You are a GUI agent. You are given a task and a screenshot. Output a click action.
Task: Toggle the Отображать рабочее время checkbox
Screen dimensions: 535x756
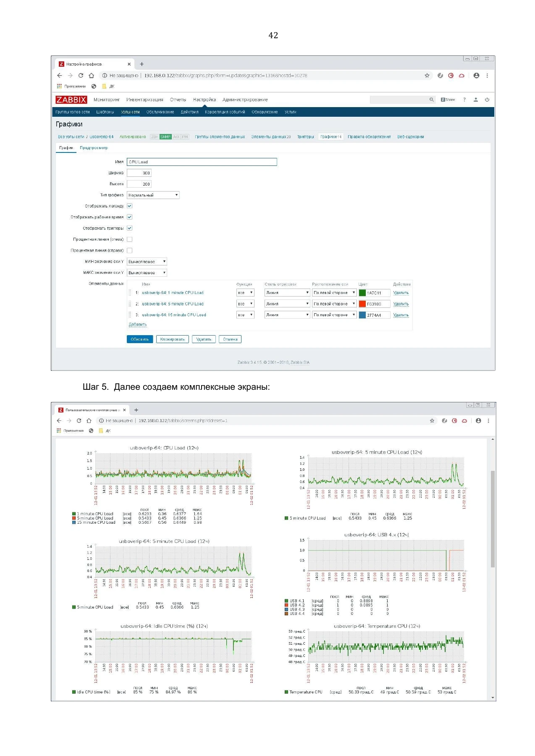click(130, 217)
